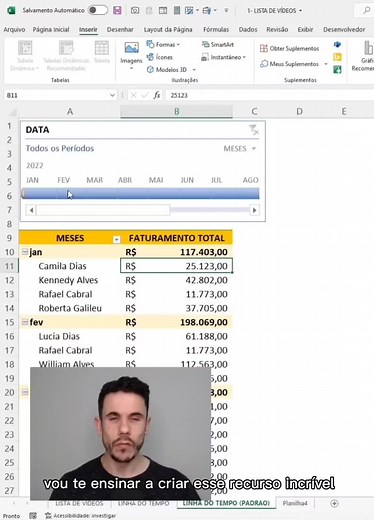This screenshot has height=520, width=374.
Task: Click the yellow Bing Maps add-in icon
Action: coord(337,57)
